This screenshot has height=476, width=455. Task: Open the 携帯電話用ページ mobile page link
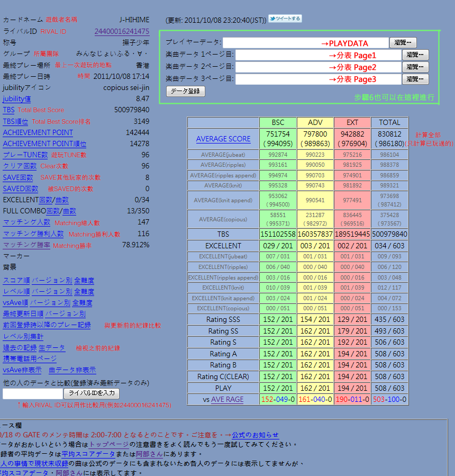click(x=30, y=359)
